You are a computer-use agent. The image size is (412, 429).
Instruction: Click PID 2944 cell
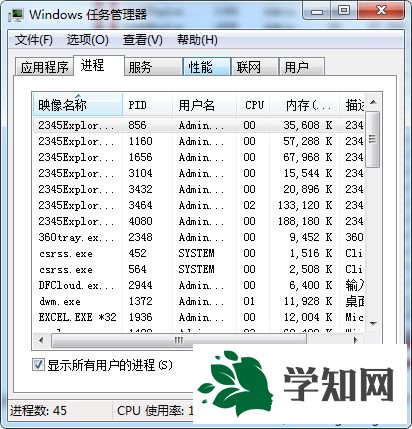coord(140,285)
